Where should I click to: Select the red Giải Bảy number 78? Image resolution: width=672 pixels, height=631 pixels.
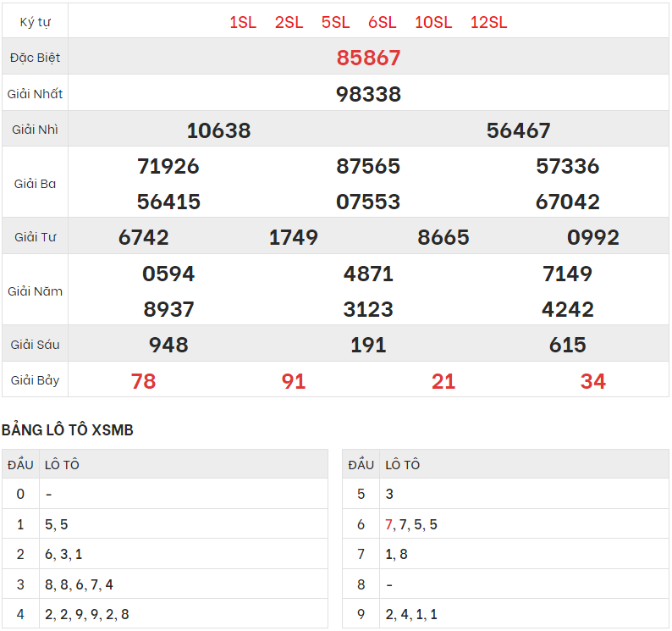[x=143, y=381]
